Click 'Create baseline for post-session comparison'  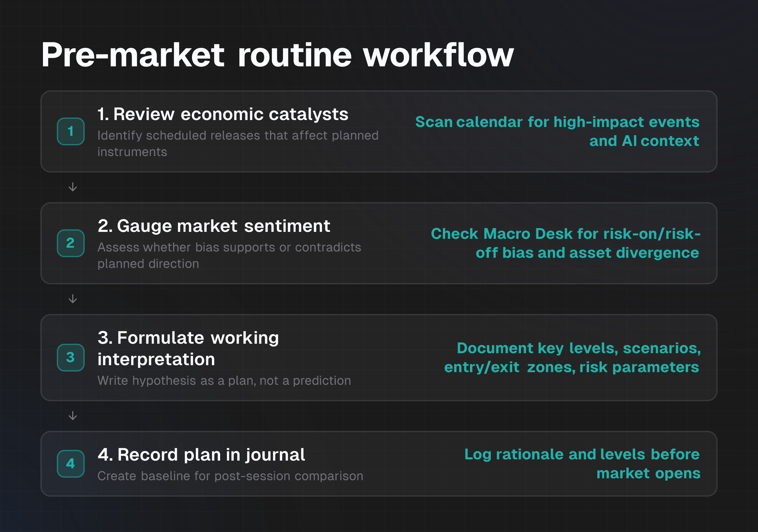(230, 476)
